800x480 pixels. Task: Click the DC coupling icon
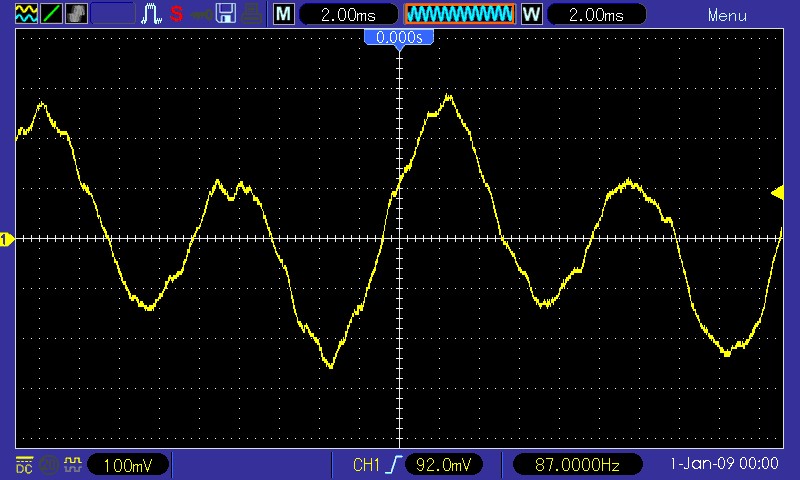pyautogui.click(x=24, y=465)
